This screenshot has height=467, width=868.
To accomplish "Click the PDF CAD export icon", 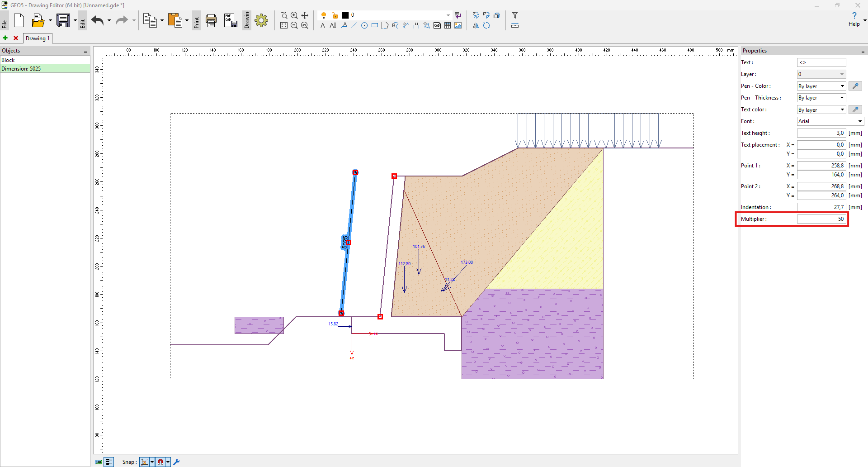I will coord(231,20).
